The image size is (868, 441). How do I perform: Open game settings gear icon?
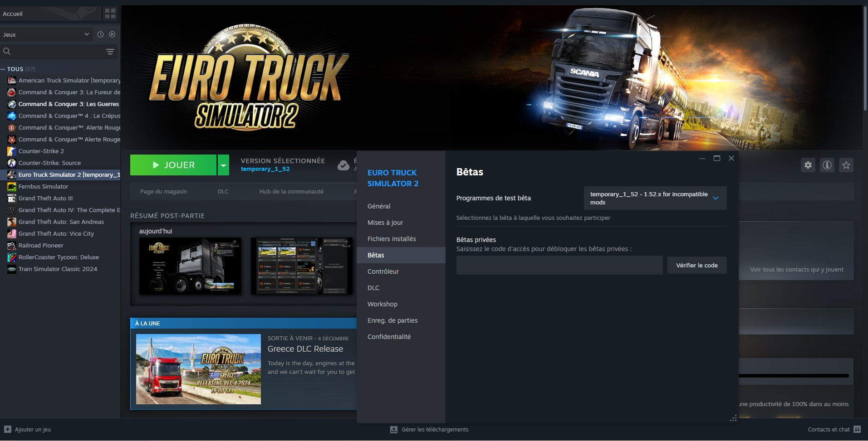[808, 165]
